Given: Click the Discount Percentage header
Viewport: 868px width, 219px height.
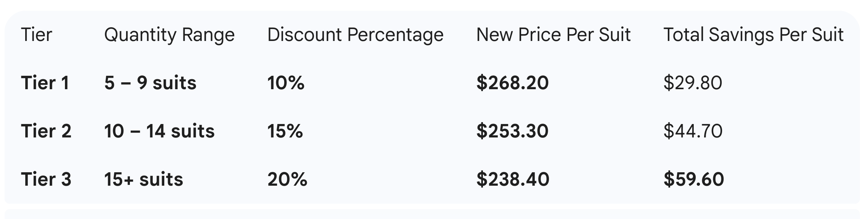Looking at the screenshot, I should pos(355,35).
